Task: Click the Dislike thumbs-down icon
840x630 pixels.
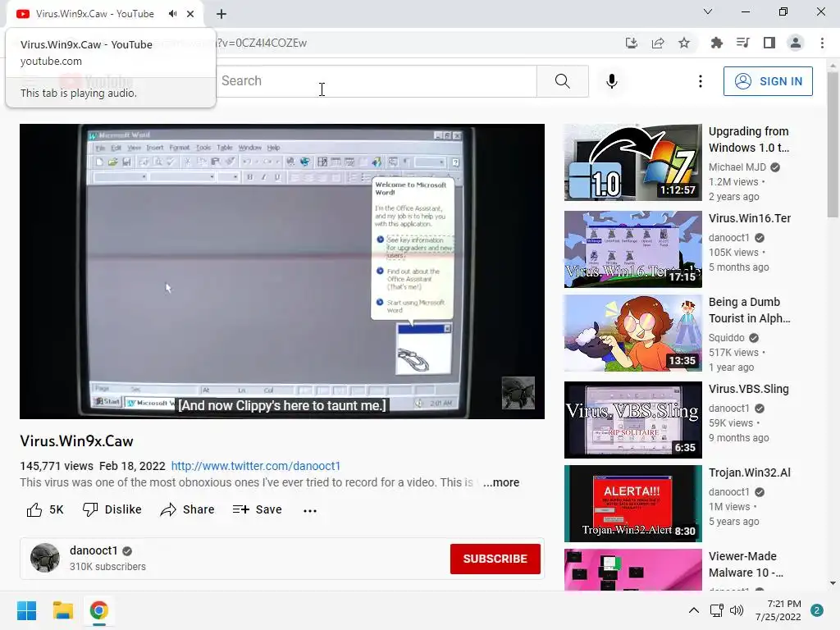Action: (x=90, y=509)
